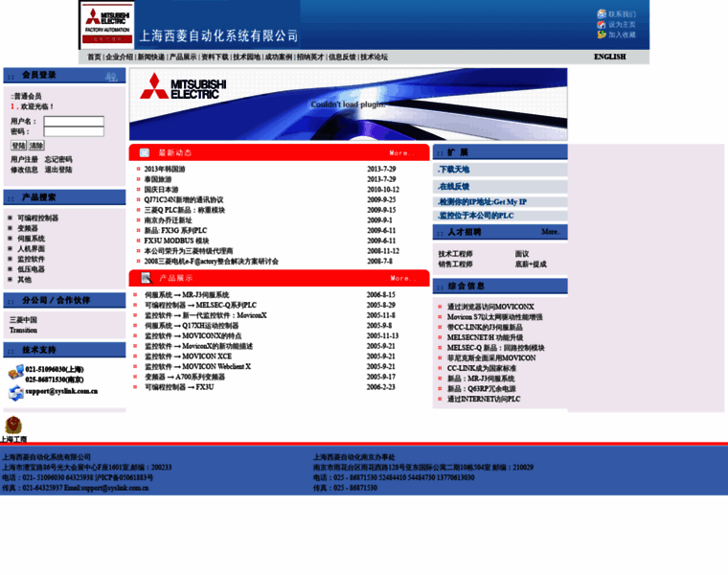This screenshot has width=728, height=575.
Task: Select 低压电器 product category
Action: click(x=31, y=269)
